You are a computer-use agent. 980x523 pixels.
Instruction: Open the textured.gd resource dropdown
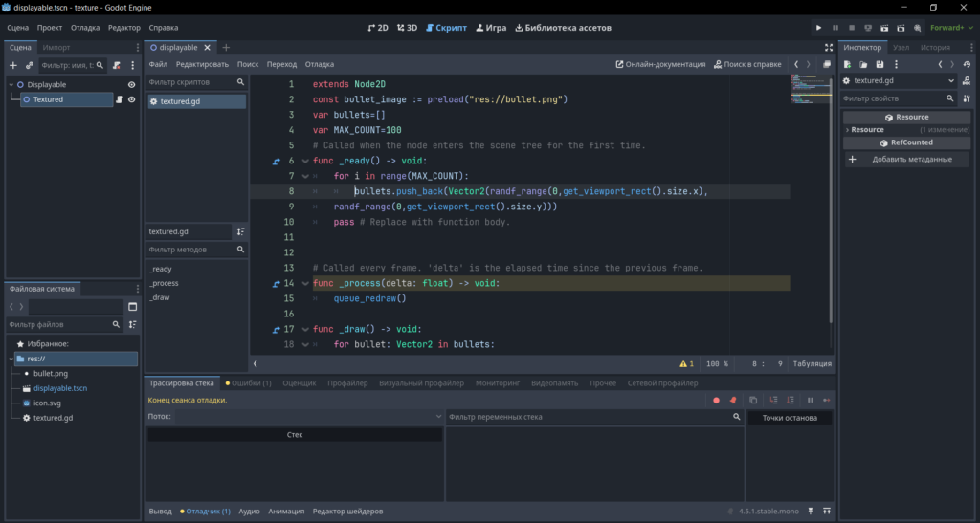point(951,80)
